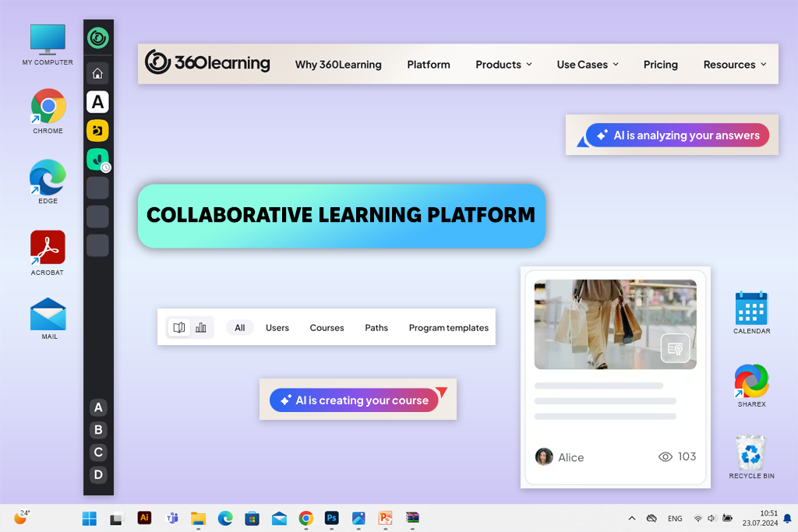Open the Photos app in taskbar
The image size is (798, 532).
(358, 518)
